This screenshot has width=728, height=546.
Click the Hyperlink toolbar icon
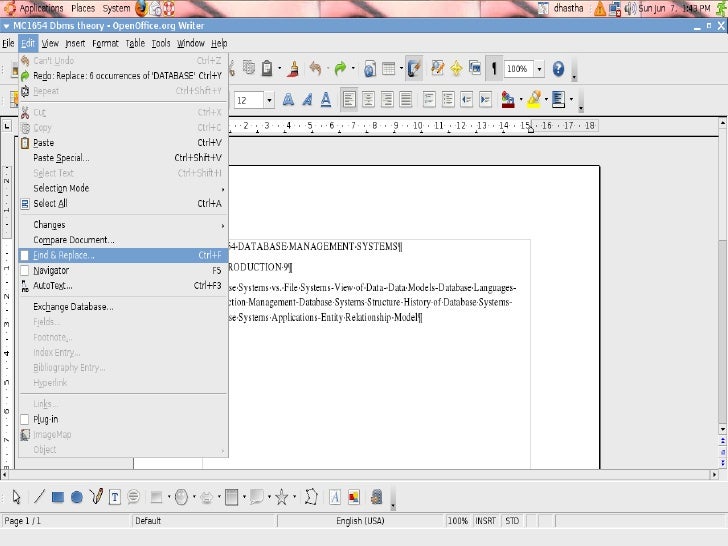pyautogui.click(x=370, y=69)
